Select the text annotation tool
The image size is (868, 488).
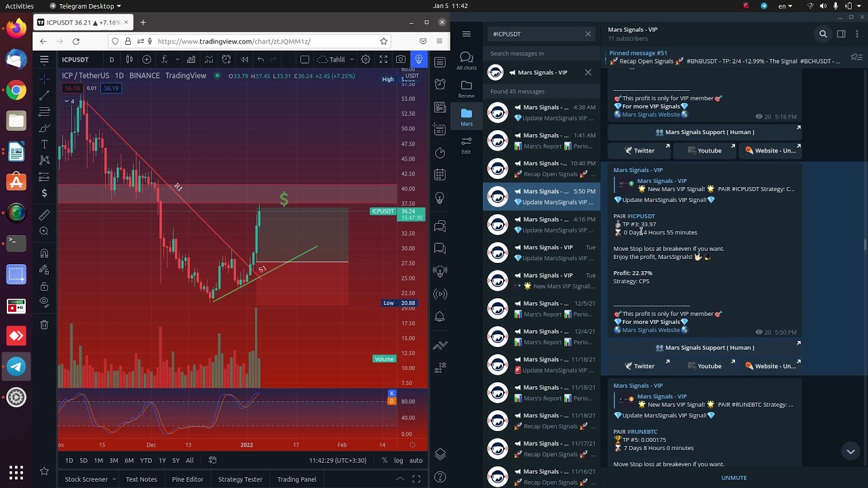point(44,144)
